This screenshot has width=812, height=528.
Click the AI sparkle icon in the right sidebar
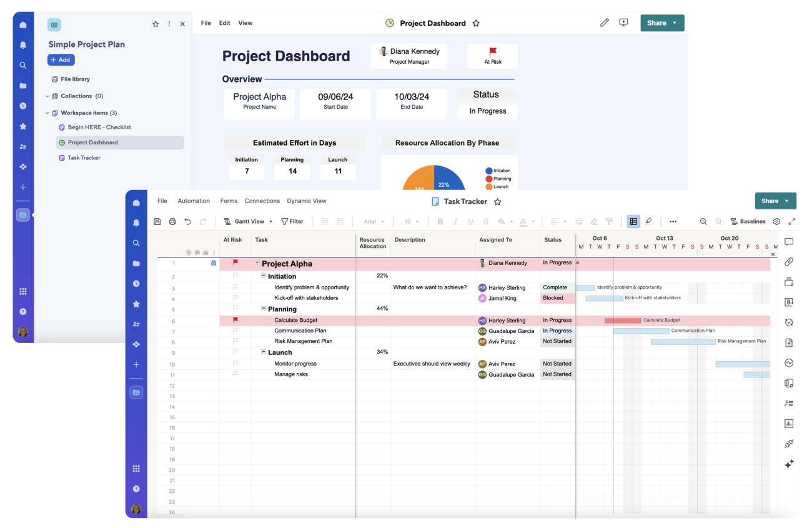pyautogui.click(x=788, y=464)
